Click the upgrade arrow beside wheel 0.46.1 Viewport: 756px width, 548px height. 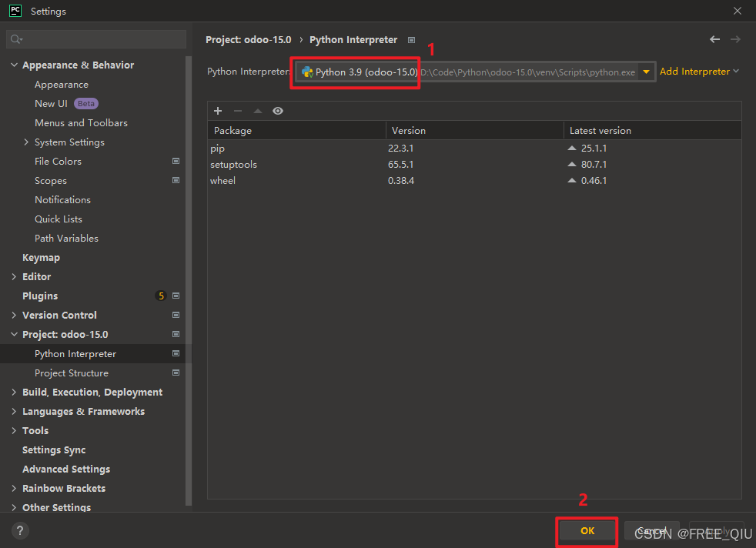coord(572,180)
